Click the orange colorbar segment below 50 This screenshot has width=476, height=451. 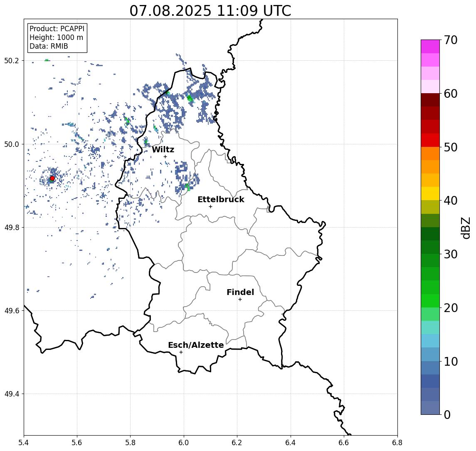tap(430, 154)
